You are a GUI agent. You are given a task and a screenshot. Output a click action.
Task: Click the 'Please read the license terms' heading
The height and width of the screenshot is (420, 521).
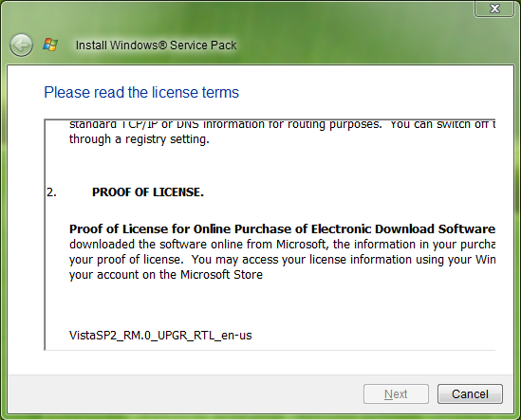tap(141, 92)
